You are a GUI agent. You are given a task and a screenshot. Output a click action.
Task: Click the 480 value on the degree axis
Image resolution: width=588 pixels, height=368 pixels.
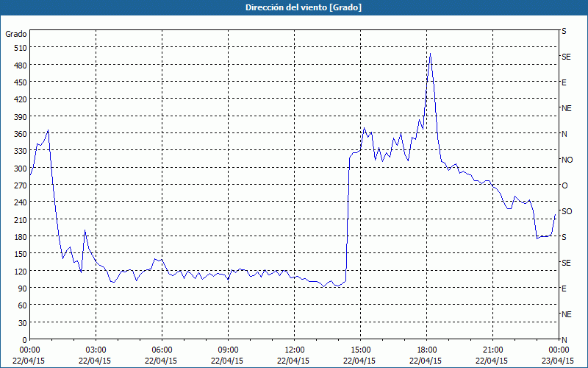click(21, 66)
